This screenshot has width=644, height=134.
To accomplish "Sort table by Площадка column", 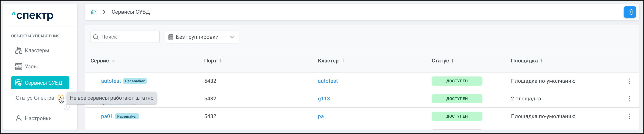I will (x=542, y=61).
